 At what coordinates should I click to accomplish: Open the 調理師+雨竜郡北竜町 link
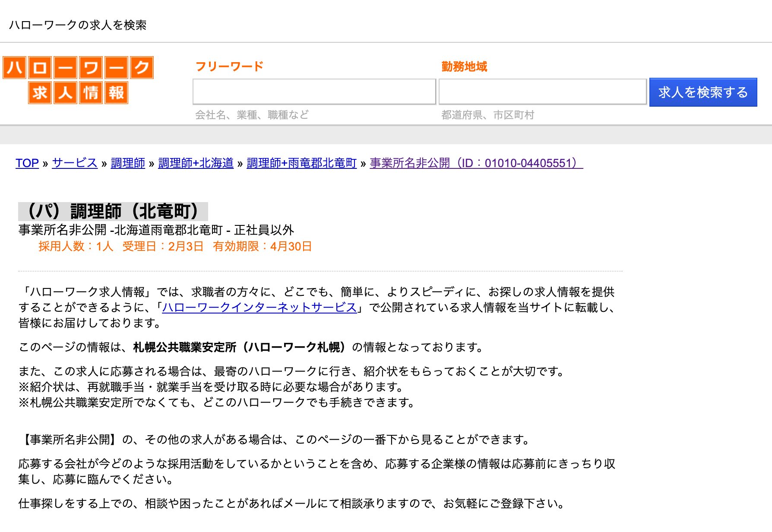[x=301, y=163]
